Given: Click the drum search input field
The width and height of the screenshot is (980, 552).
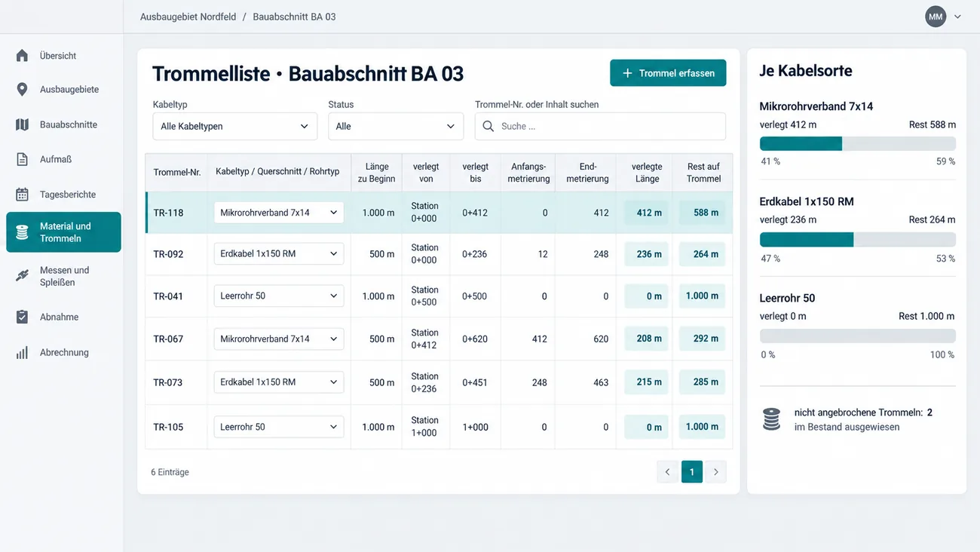Looking at the screenshot, I should click(x=600, y=127).
